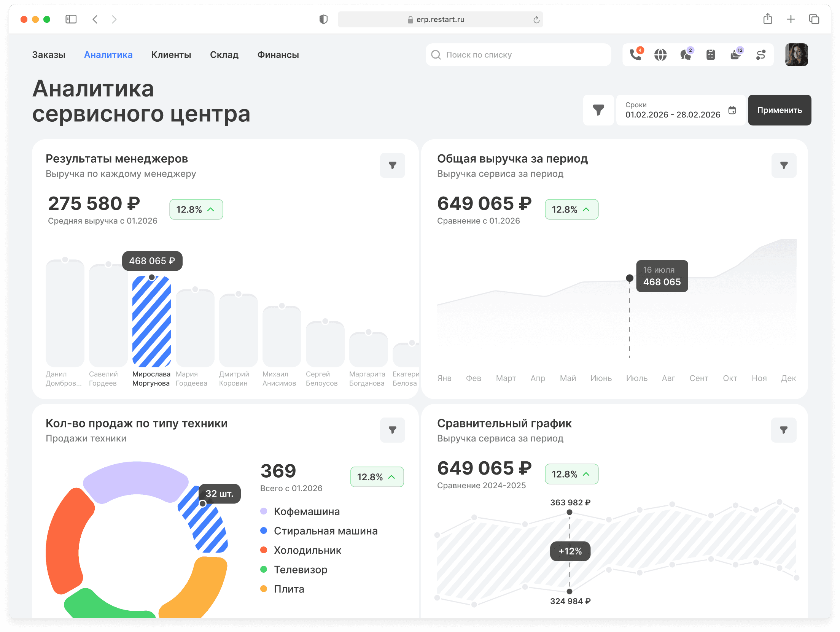Click the search field 'Поиск по списку'
The width and height of the screenshot is (840, 632).
pos(517,55)
